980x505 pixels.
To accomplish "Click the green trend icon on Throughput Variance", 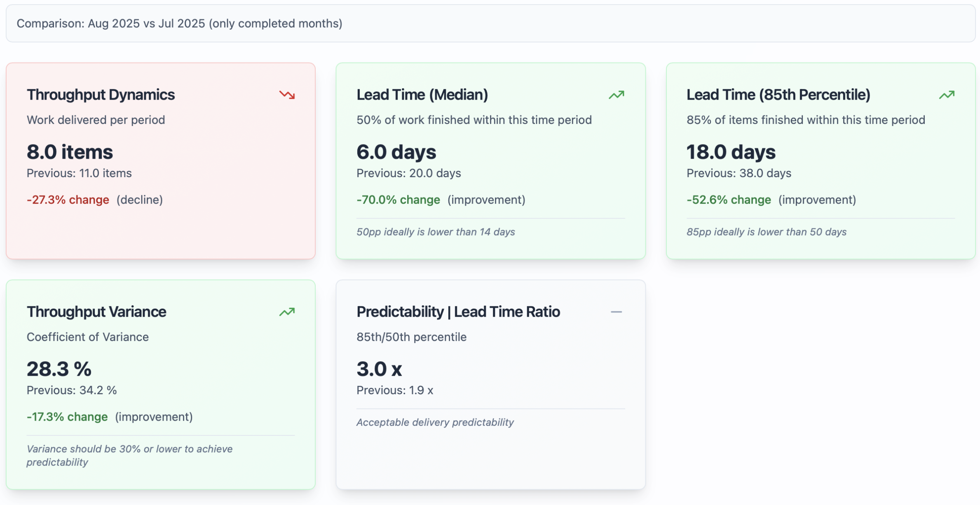I will [x=287, y=312].
